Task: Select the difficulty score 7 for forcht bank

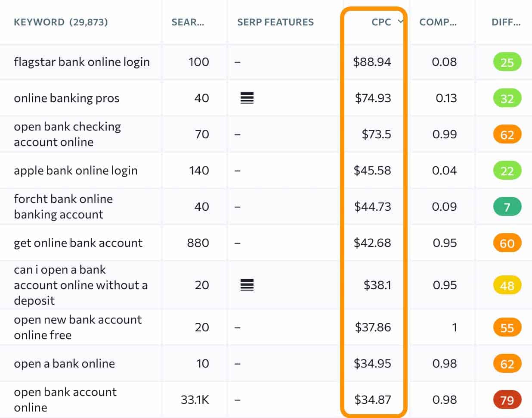Action: click(x=507, y=206)
